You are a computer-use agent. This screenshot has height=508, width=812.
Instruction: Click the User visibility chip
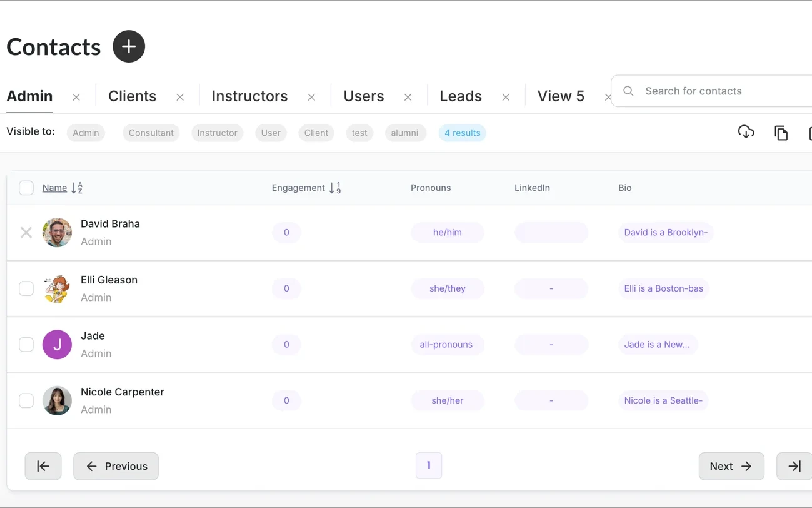271,133
